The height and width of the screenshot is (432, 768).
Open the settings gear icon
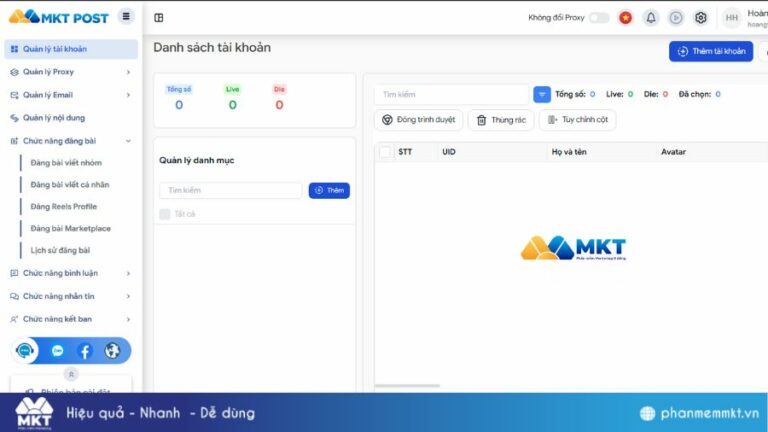tap(700, 18)
